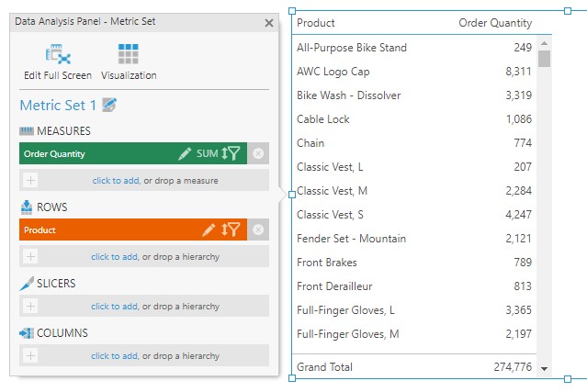Remove the Product row hierarchy
The width and height of the screenshot is (587, 392).
[x=258, y=230]
